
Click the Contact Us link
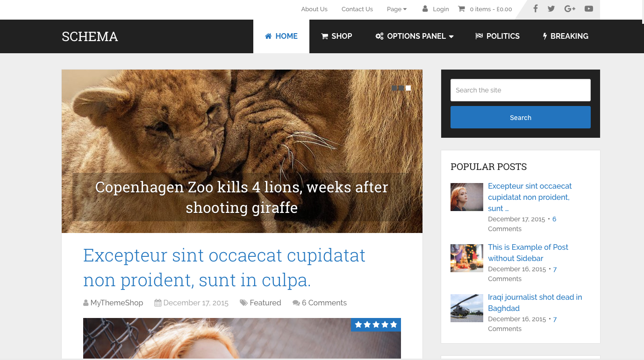click(x=357, y=9)
